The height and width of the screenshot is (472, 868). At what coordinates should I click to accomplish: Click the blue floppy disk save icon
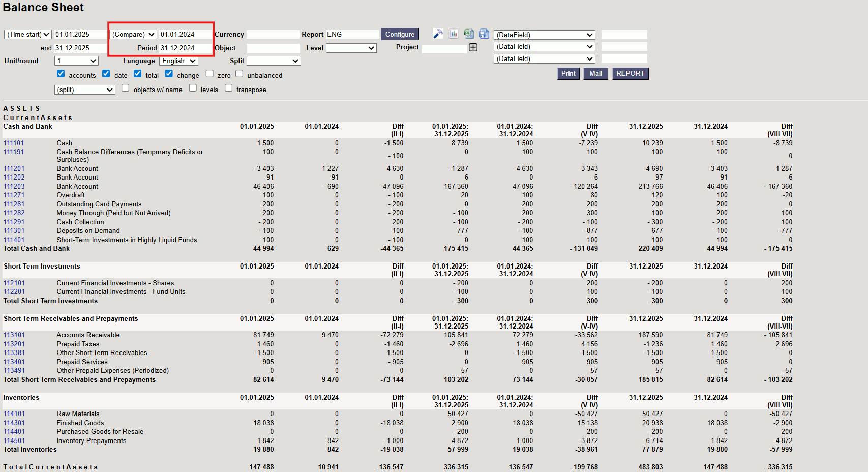(x=484, y=34)
